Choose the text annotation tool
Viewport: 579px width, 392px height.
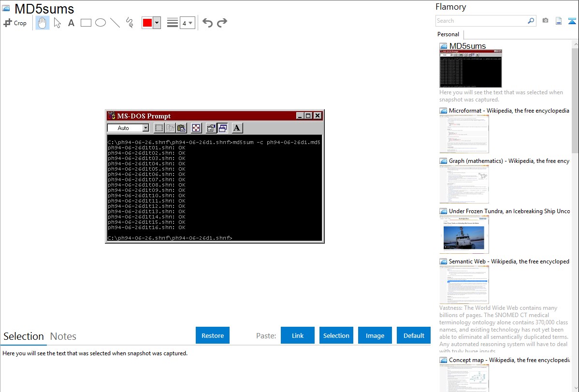[71, 23]
